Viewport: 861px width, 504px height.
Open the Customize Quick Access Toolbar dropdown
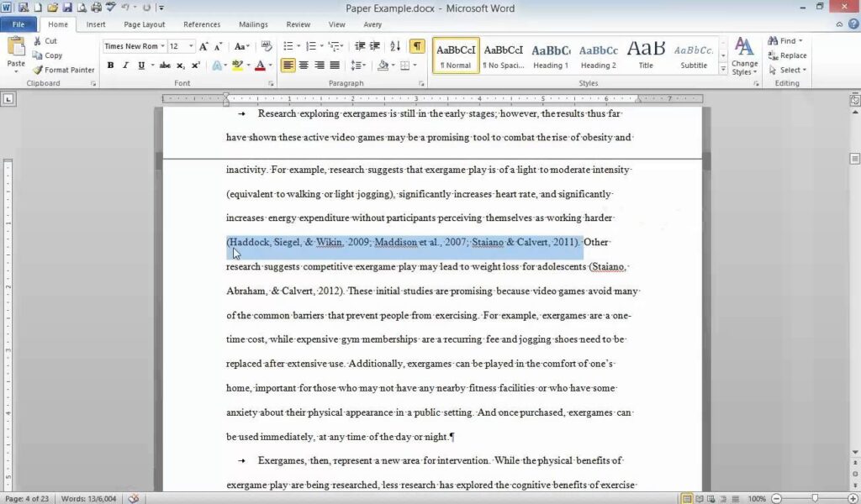tap(161, 8)
